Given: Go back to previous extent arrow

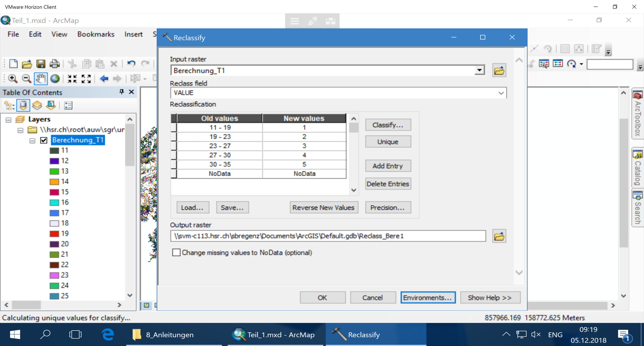Looking at the screenshot, I should click(x=104, y=79).
